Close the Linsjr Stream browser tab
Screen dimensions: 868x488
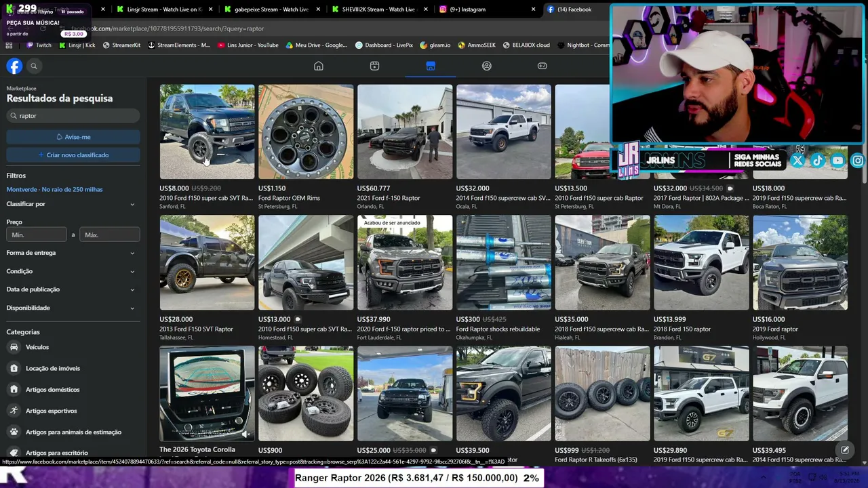click(211, 9)
